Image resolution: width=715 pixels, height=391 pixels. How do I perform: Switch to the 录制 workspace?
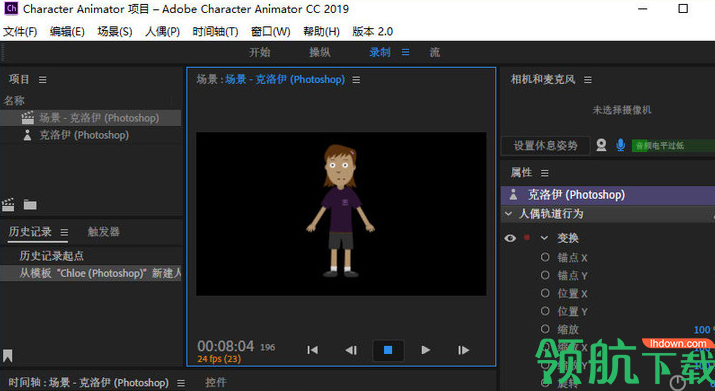coord(380,52)
